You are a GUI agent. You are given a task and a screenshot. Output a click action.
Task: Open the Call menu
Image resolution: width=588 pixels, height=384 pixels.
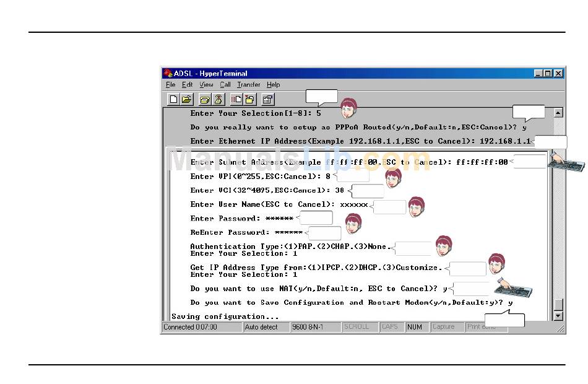(225, 85)
